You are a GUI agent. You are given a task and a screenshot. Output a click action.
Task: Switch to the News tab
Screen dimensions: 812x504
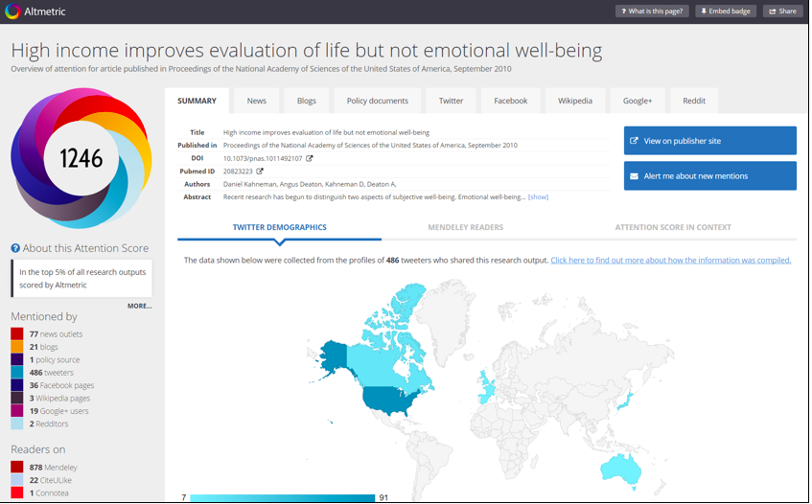click(256, 101)
